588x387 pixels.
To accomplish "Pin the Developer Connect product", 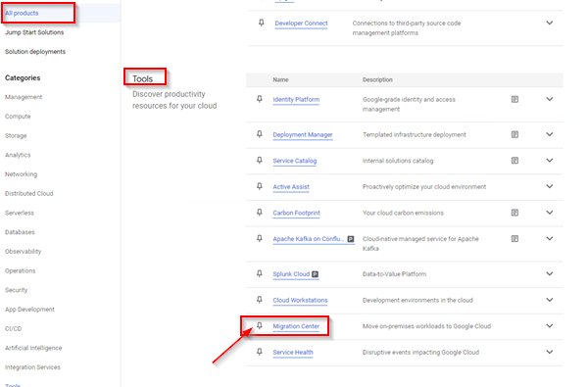I will coord(262,23).
